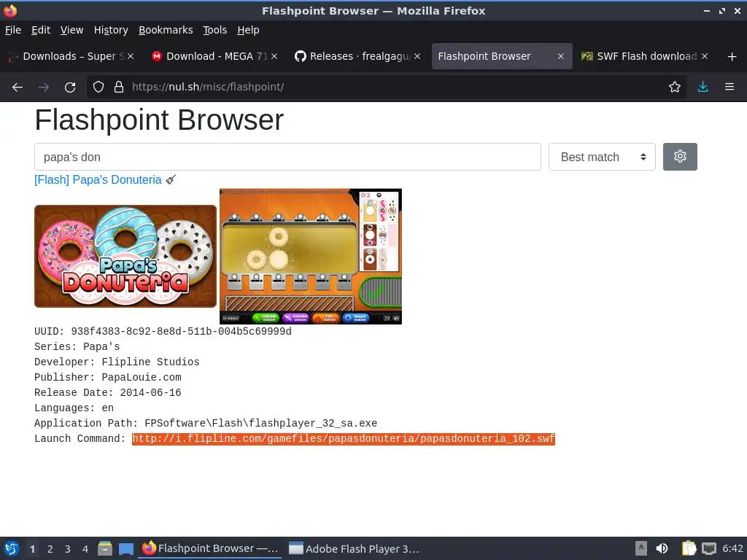
Task: Click the Papa's Donuteria logo thumbnail
Action: click(125, 256)
